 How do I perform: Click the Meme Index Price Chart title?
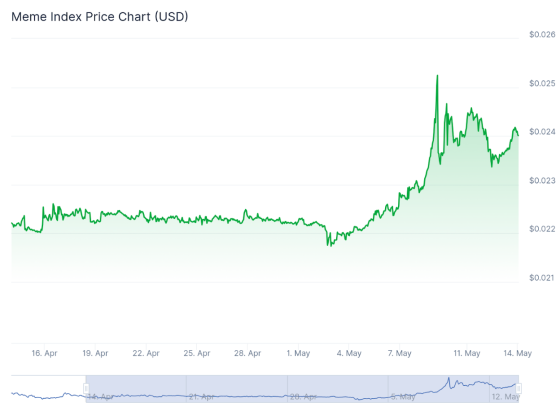(x=100, y=16)
